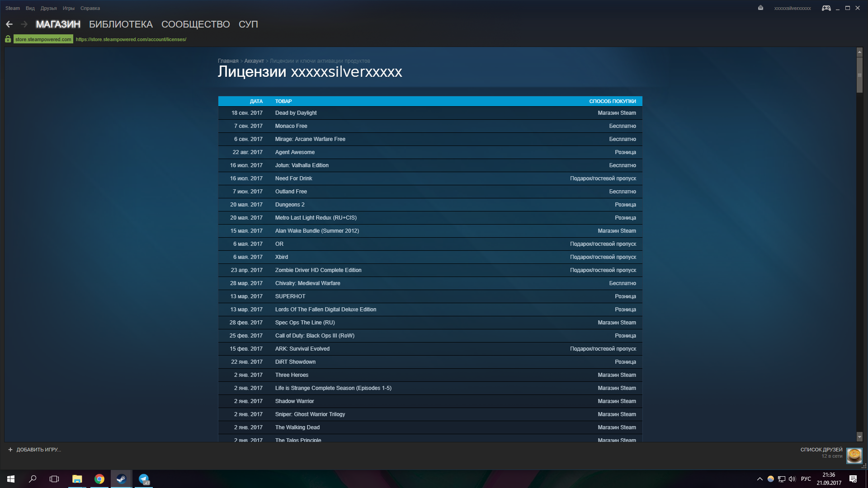Select the Agent Awesome entry
Screen dimensions: 868x488
[430, 152]
